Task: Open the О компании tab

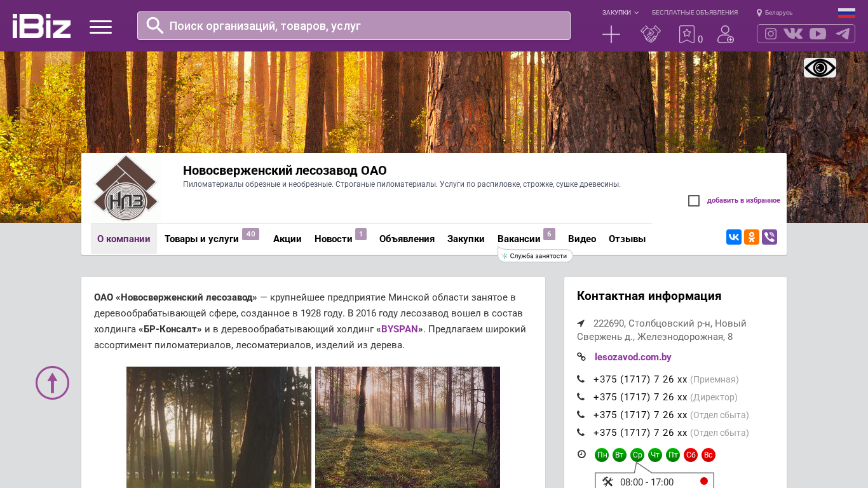Action: point(124,239)
